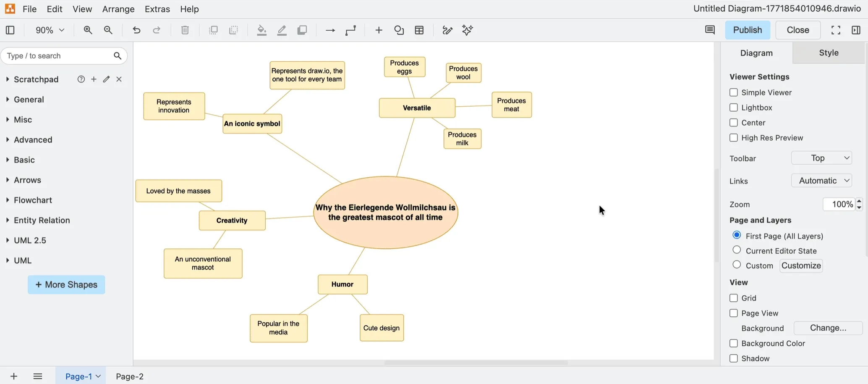868x384 pixels.
Task: Click the fill color bucket icon
Action: tap(261, 30)
